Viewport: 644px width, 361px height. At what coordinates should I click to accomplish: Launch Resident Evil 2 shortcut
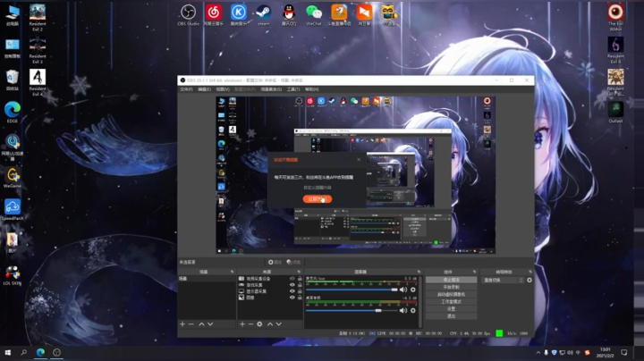(38, 18)
